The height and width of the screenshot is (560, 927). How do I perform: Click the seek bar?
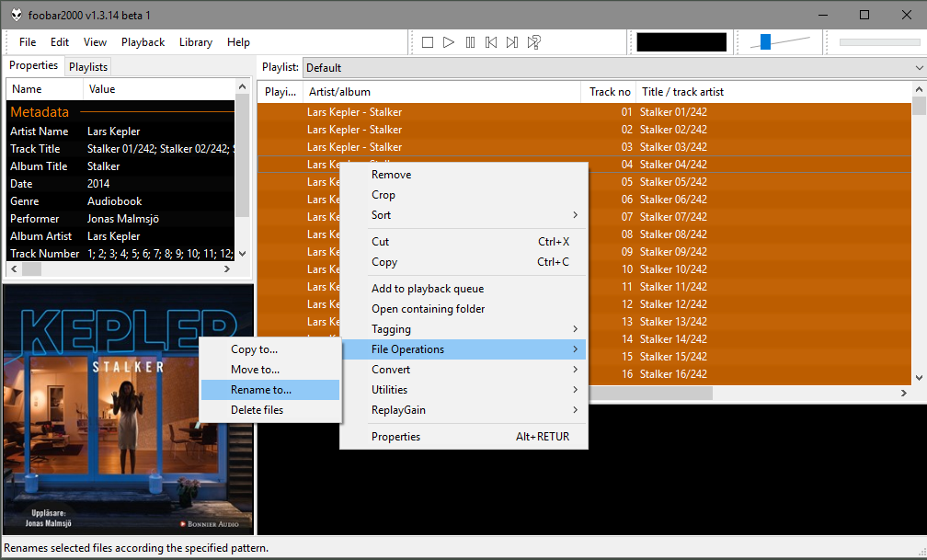pos(878,42)
